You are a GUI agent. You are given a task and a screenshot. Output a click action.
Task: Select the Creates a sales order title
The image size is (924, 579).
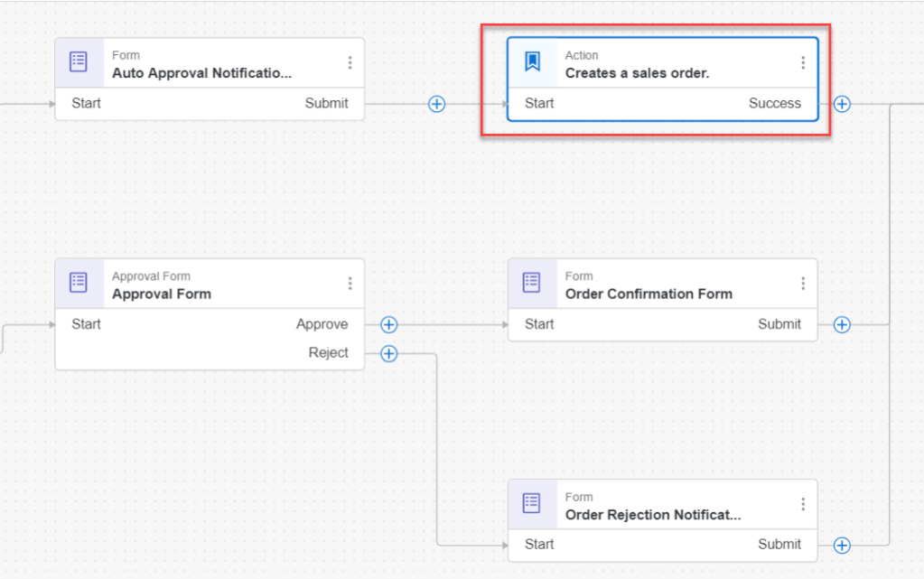(637, 73)
